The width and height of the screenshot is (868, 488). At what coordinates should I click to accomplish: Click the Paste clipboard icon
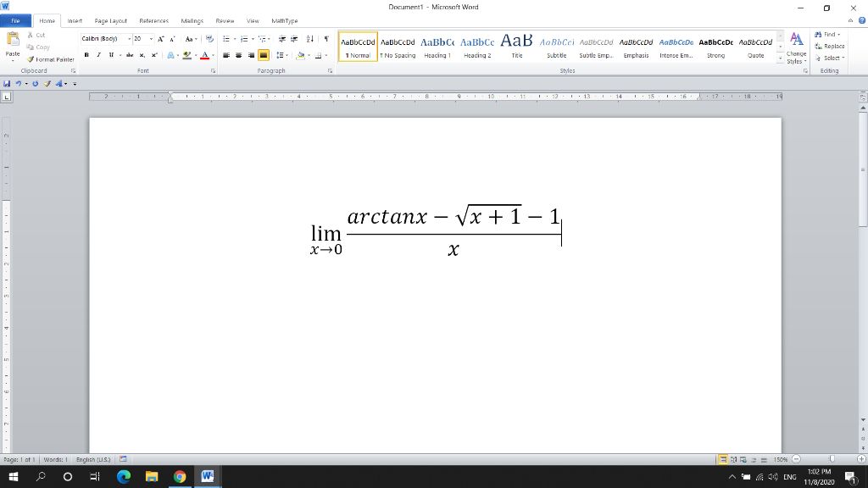(x=13, y=39)
